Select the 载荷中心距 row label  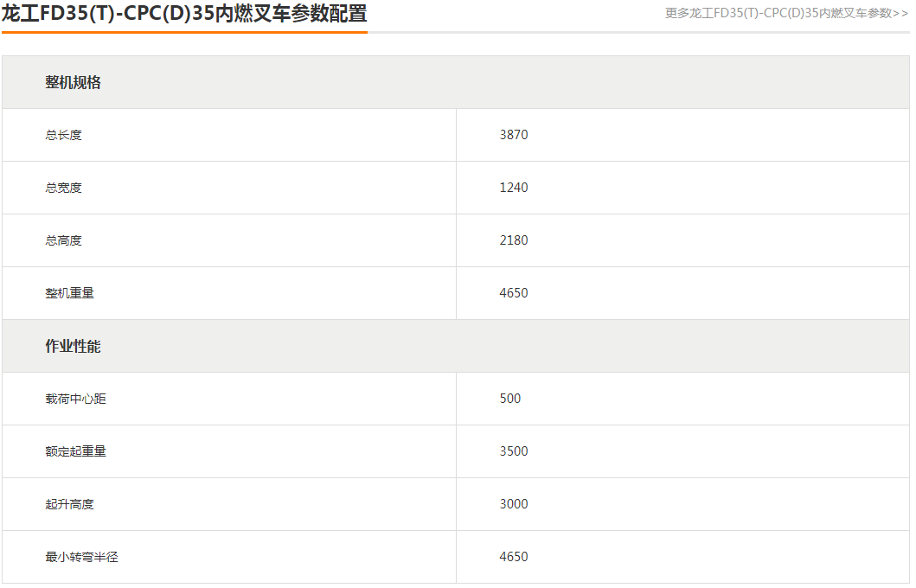coord(76,399)
